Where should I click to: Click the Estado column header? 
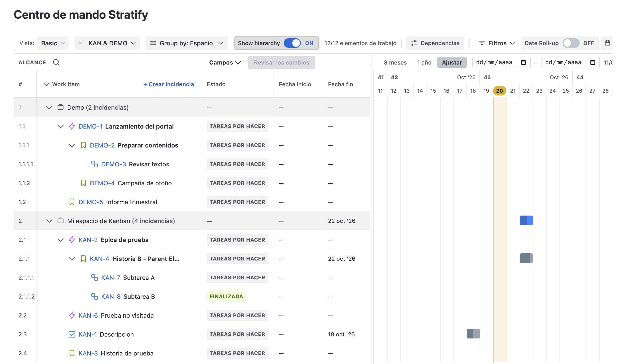pyautogui.click(x=216, y=84)
